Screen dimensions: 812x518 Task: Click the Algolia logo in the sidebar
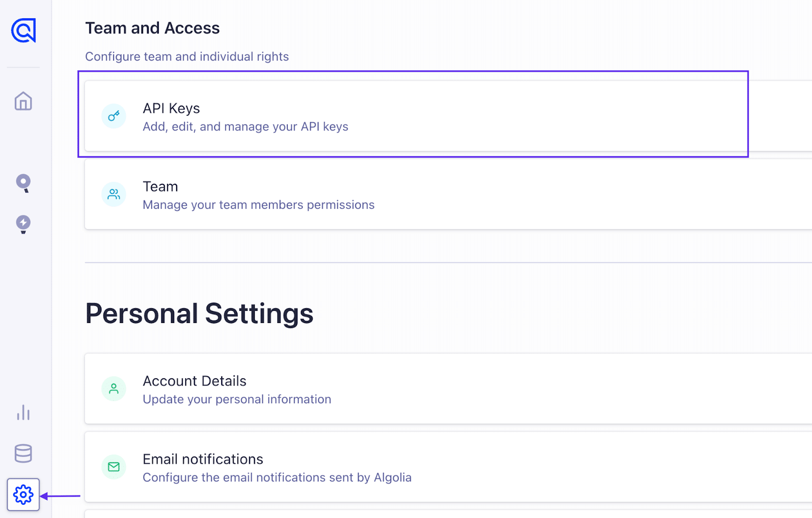click(22, 31)
